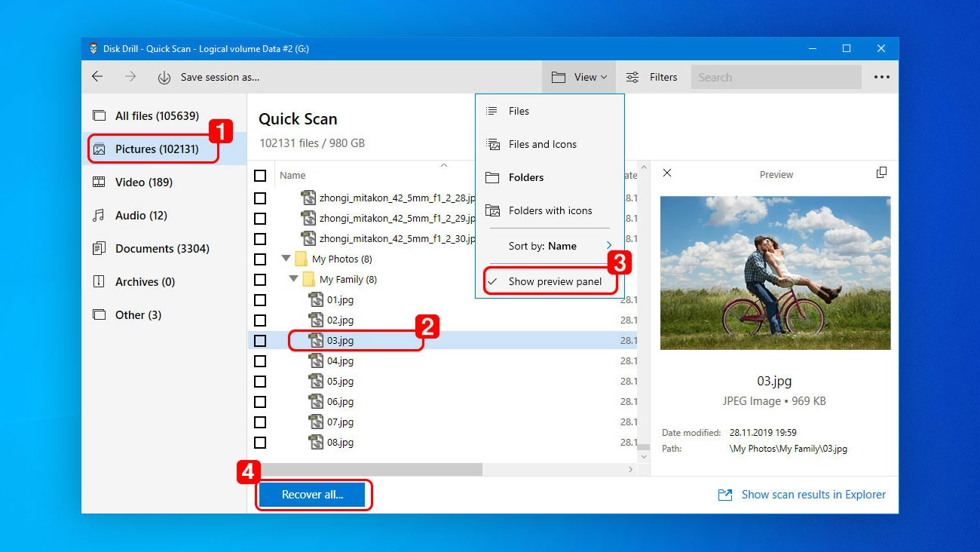Choose Folders view from View menu
The height and width of the screenshot is (552, 980).
(x=550, y=177)
